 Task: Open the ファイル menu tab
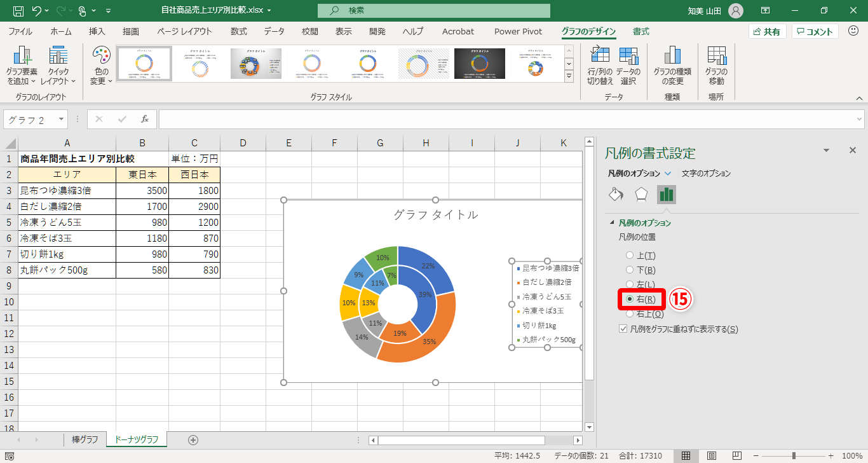point(20,31)
